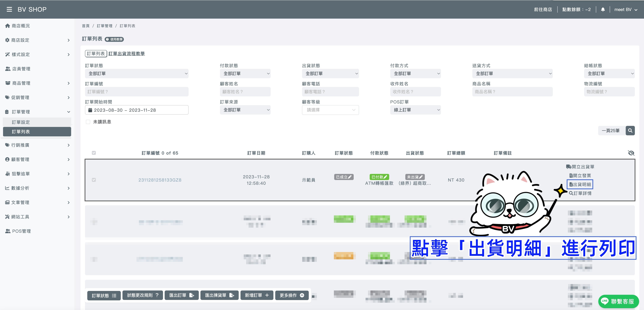644x310 pixels.
Task: Open 訂單出貨流程教學 tab link
Action: pyautogui.click(x=126, y=54)
